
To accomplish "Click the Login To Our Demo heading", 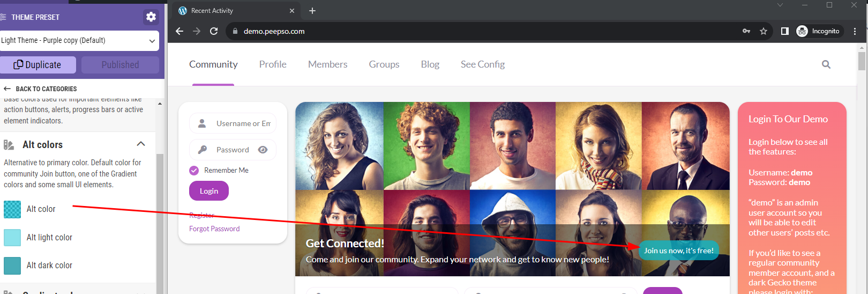I will (788, 119).
